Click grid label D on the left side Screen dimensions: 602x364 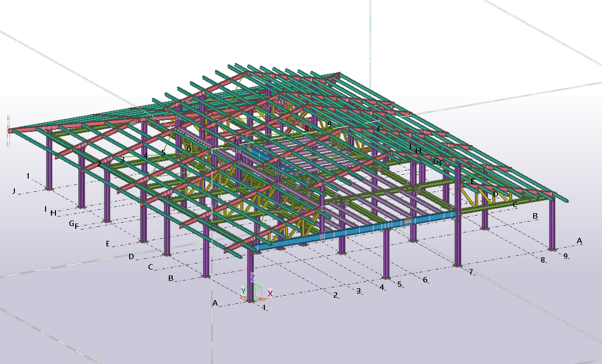(131, 256)
